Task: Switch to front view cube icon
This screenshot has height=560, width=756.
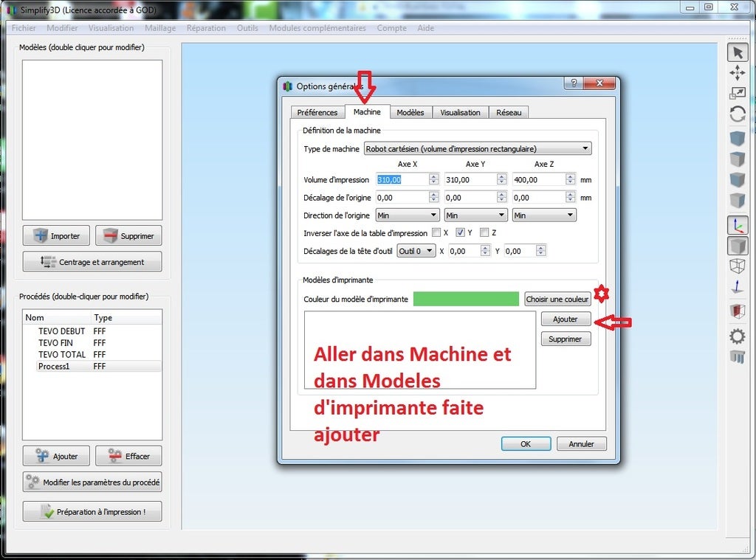Action: click(738, 180)
